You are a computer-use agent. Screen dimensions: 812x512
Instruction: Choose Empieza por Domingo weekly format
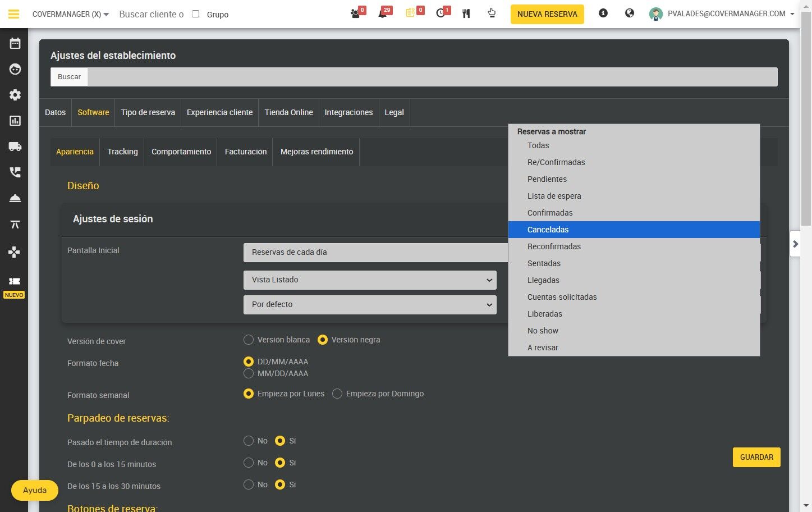pos(337,394)
